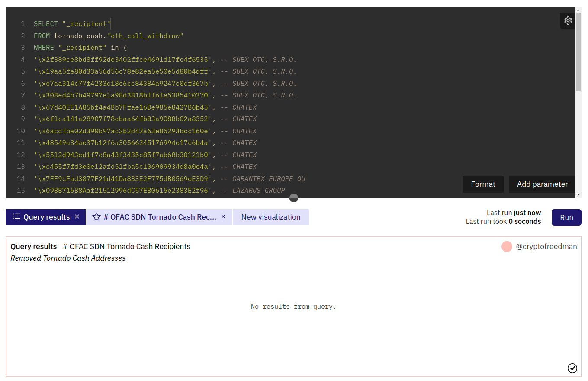Open the @cryptofreedman profile link
The image size is (588, 381).
click(546, 246)
